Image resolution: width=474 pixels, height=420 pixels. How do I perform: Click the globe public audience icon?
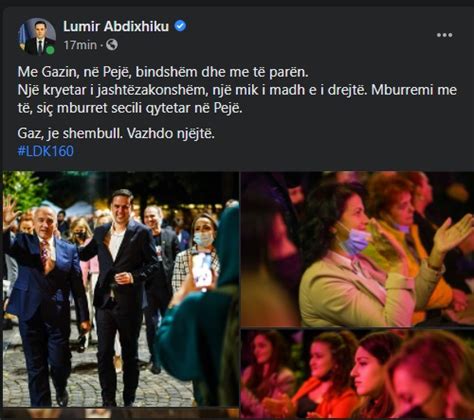(x=112, y=45)
